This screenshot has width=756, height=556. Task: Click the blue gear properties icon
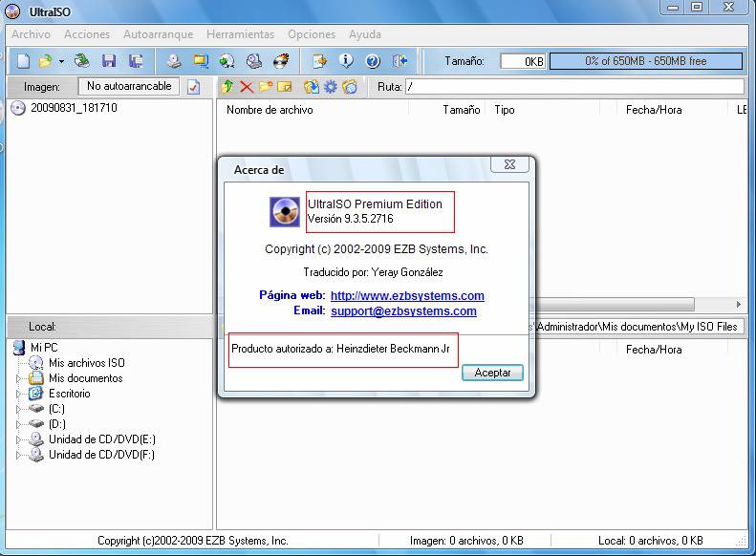coord(331,87)
